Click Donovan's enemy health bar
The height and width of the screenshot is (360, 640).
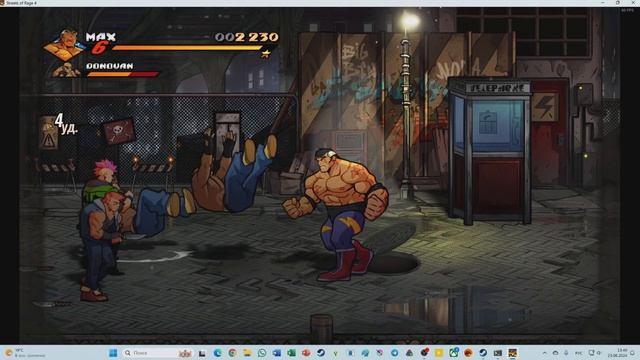(122, 74)
